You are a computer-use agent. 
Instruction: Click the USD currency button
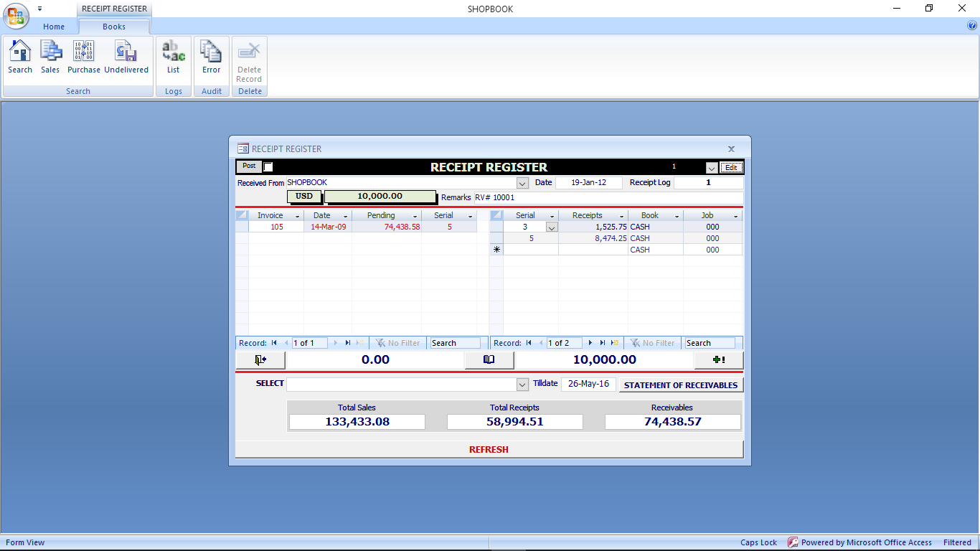coord(304,196)
